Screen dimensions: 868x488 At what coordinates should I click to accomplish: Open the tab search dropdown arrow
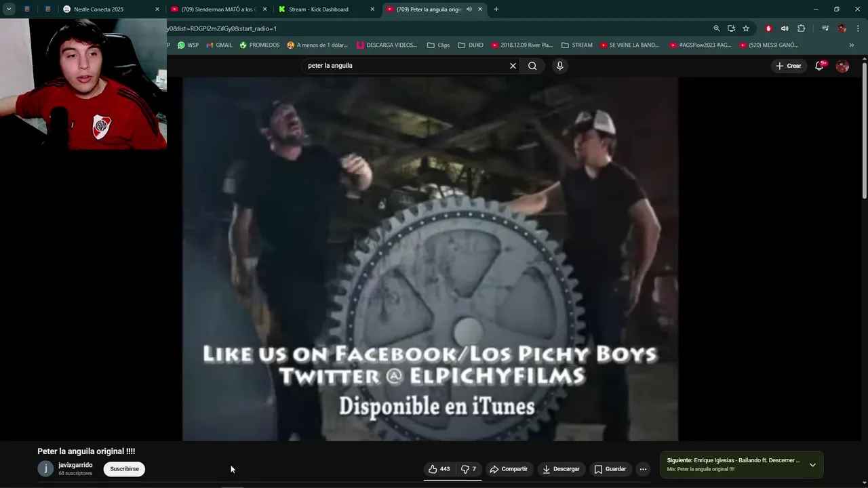point(9,9)
